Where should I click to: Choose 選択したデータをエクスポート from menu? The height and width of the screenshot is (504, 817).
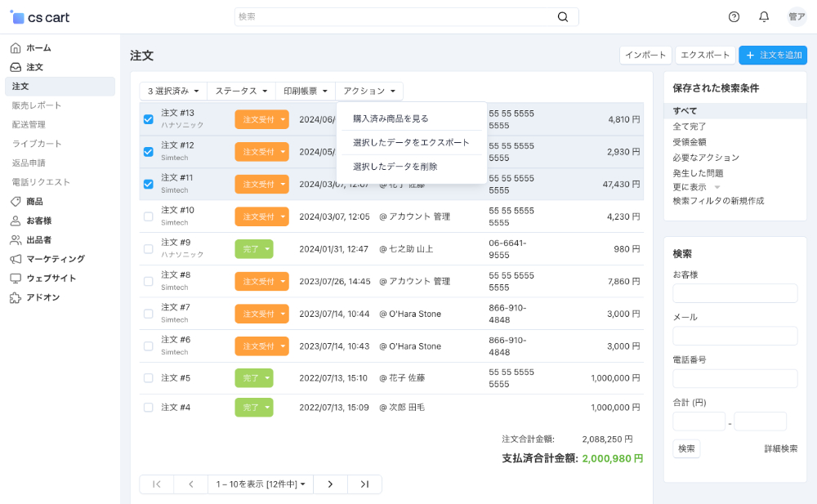[411, 142]
